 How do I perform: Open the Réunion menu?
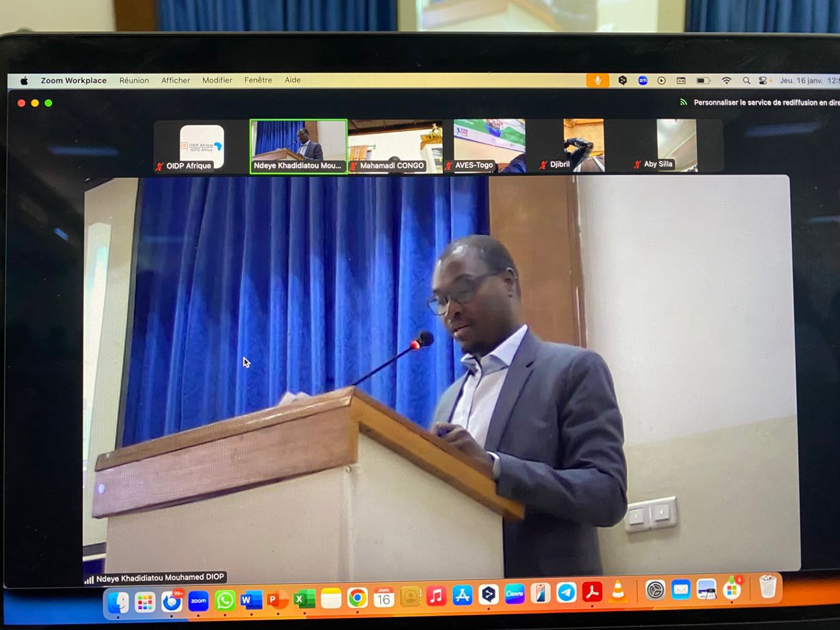point(134,81)
